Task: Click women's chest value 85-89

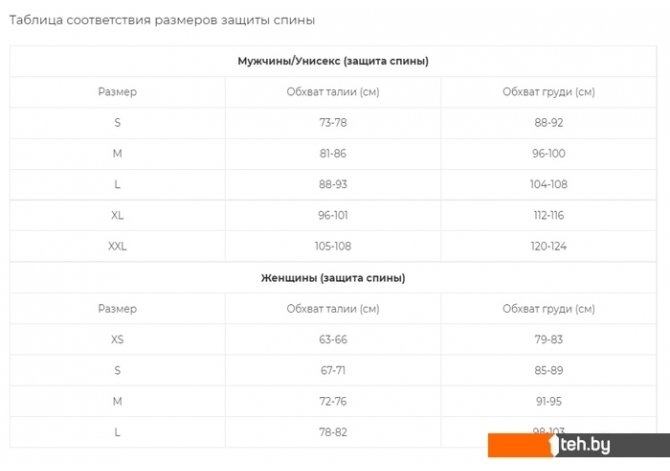Action: pyautogui.click(x=549, y=370)
